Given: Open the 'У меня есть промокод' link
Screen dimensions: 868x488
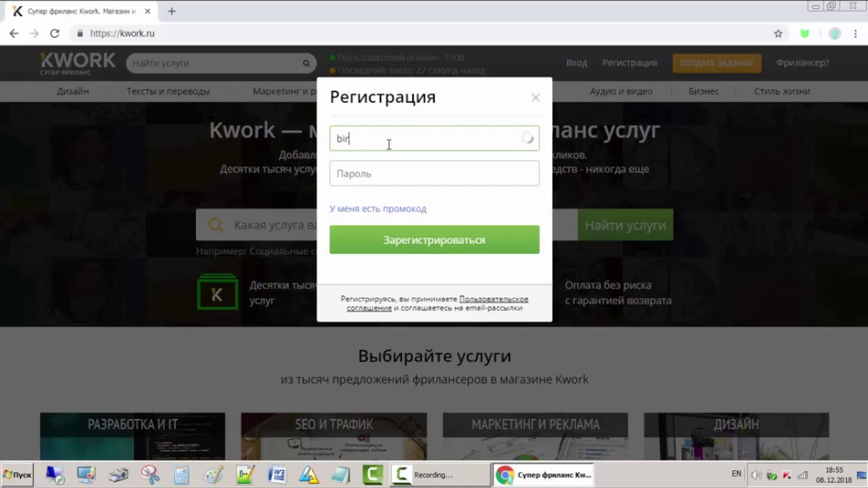Looking at the screenshot, I should pyautogui.click(x=378, y=209).
